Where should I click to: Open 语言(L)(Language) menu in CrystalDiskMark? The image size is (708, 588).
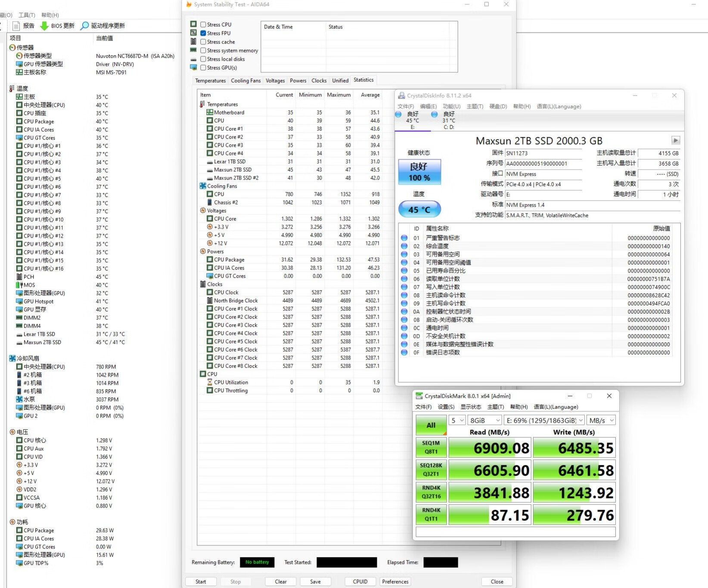tap(556, 407)
